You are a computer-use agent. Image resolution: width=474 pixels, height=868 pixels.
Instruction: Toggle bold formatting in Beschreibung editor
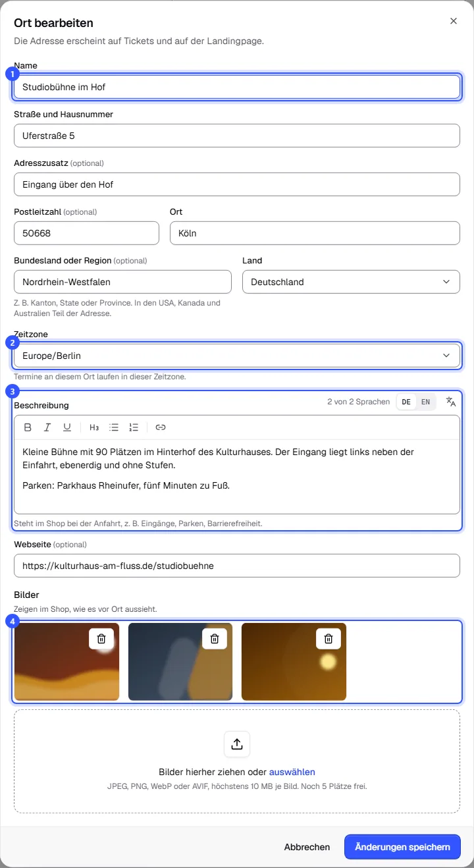(28, 427)
